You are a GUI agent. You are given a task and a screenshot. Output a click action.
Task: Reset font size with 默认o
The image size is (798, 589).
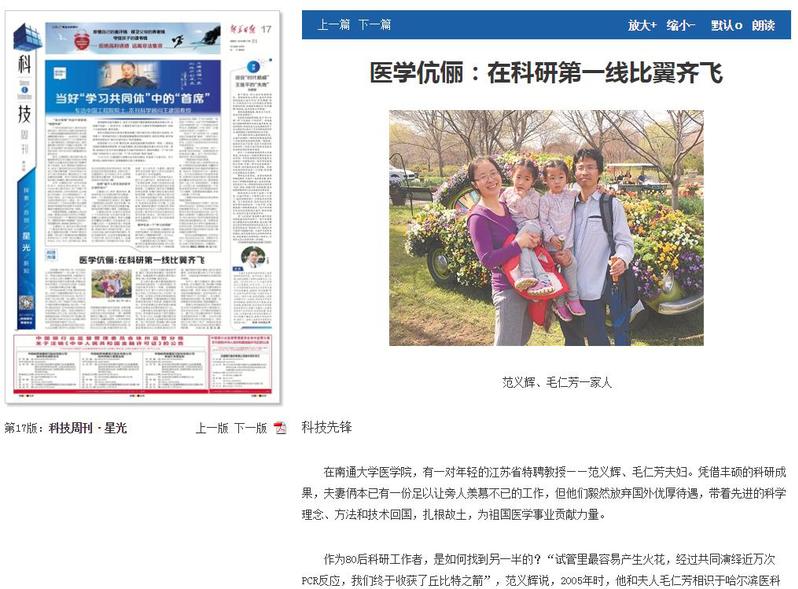coord(726,25)
